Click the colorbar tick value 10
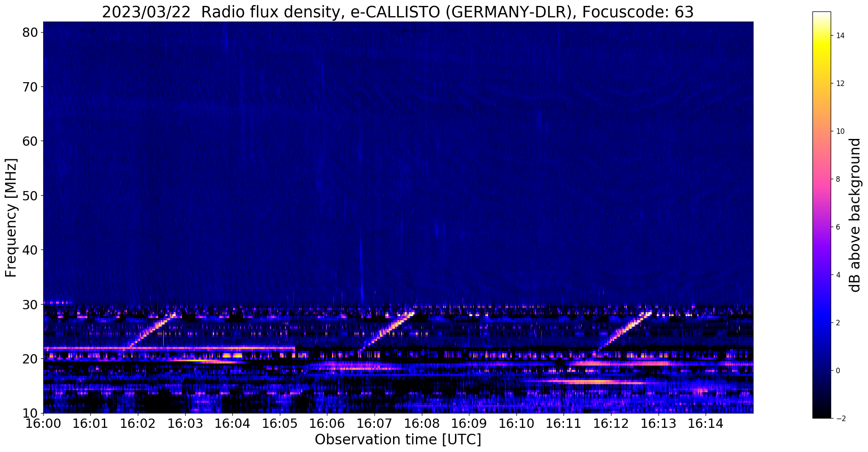 pyautogui.click(x=840, y=131)
